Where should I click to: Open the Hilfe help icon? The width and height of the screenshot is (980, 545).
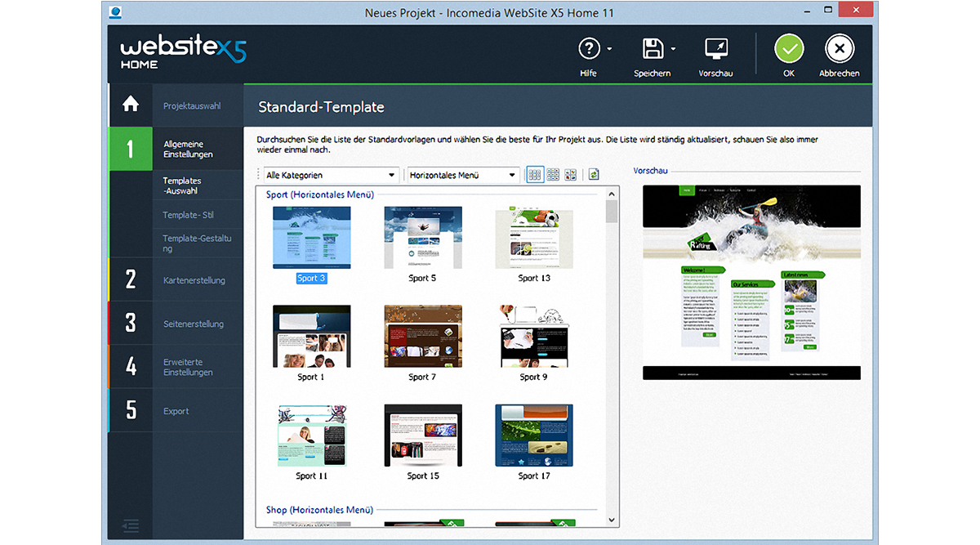tap(589, 49)
